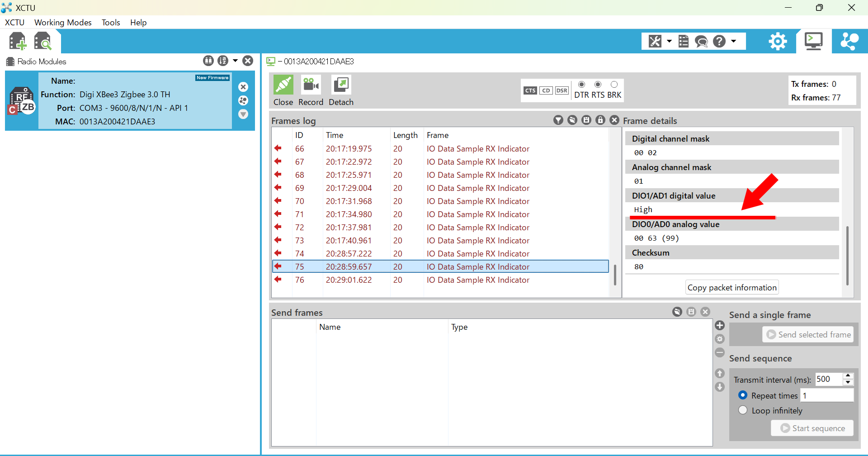Open the Working Modes menu
868x456 pixels.
pos(63,23)
